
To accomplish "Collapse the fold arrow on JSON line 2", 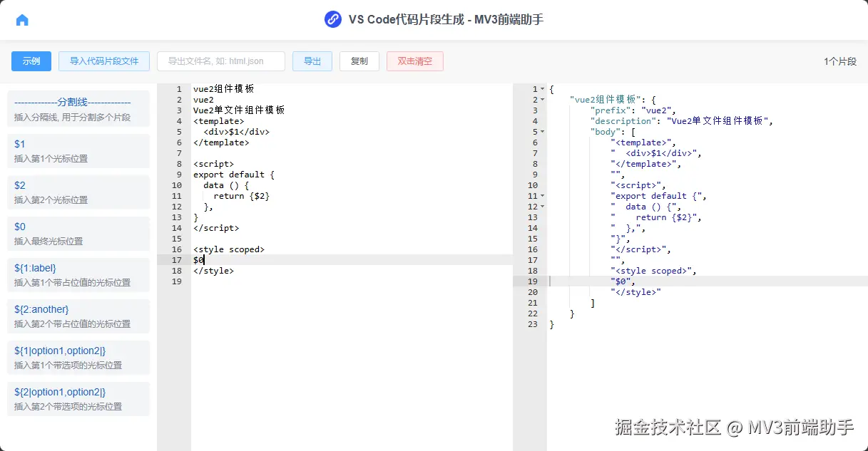I will click(543, 100).
